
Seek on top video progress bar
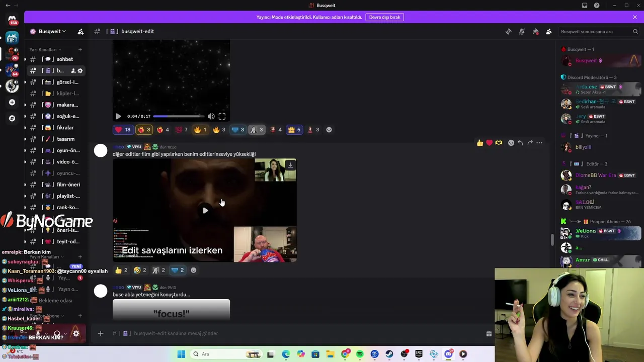[179, 116]
